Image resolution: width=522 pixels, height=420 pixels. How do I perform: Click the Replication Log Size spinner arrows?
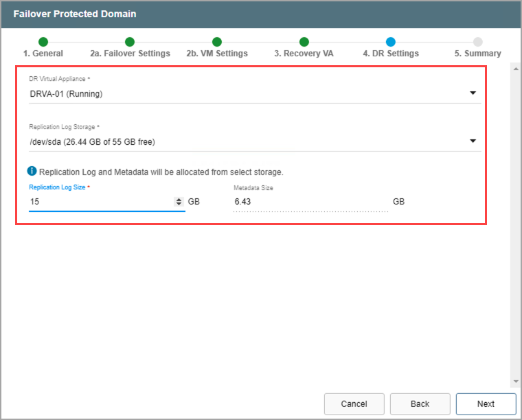180,202
